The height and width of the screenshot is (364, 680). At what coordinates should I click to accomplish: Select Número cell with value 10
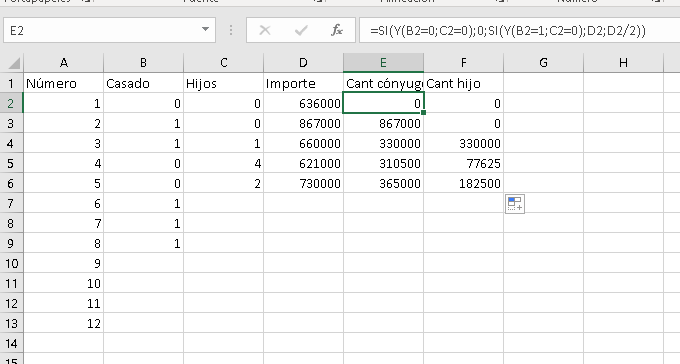64,283
